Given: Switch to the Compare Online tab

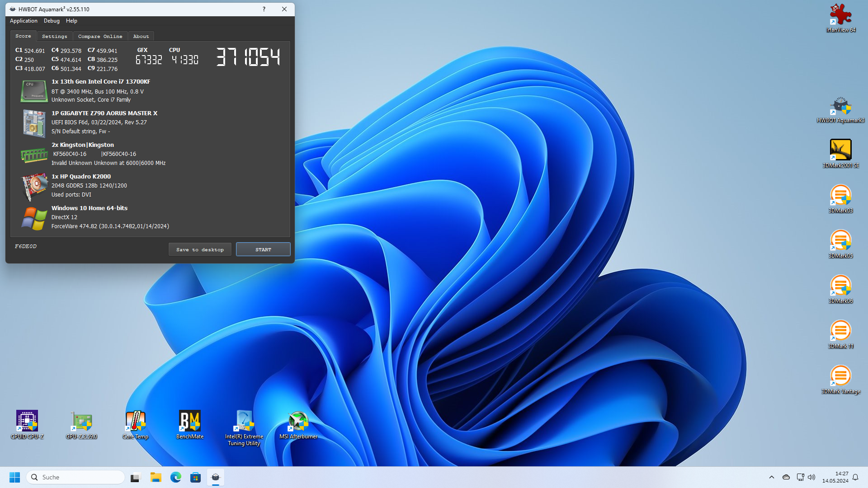Looking at the screenshot, I should (x=100, y=36).
